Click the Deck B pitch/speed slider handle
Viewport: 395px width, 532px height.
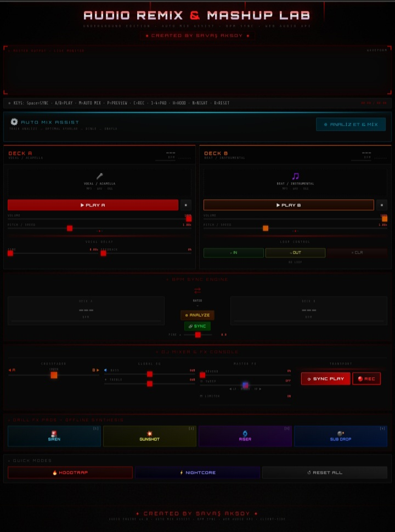266,228
